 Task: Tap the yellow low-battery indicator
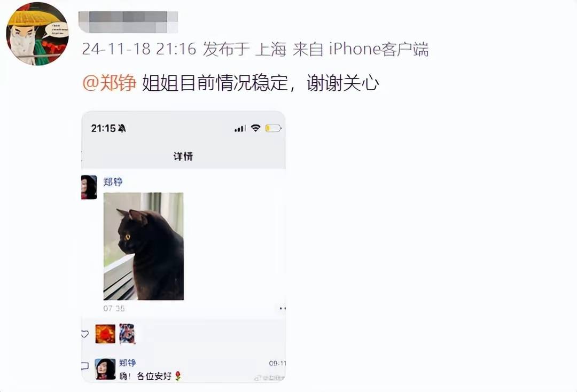coord(273,128)
